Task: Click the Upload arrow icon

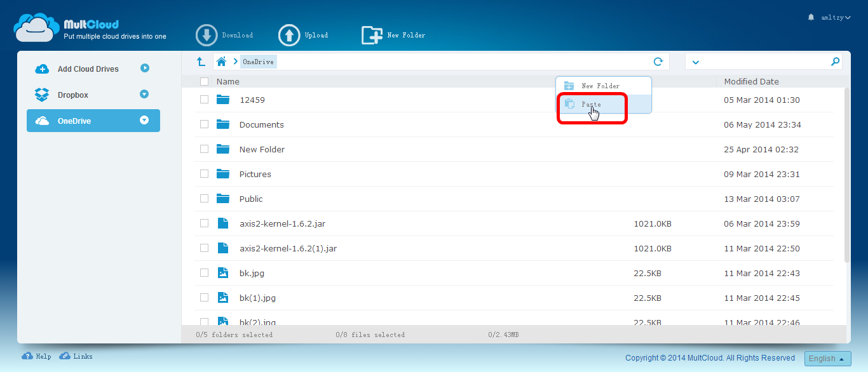Action: coord(289,36)
